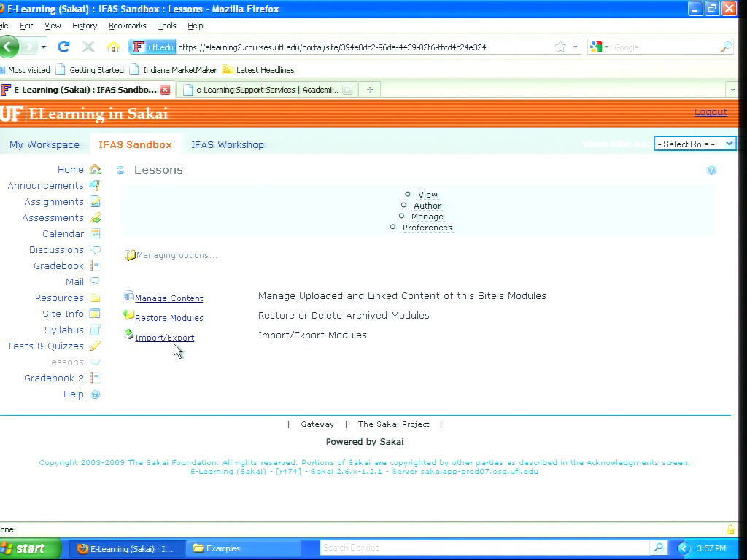Screen dimensions: 747x560
Task: Open the Getting Started bookmark
Action: (90, 70)
